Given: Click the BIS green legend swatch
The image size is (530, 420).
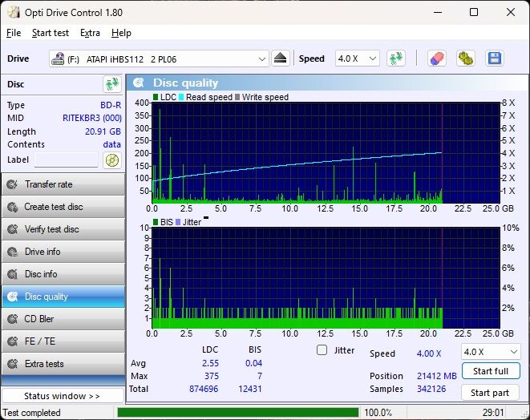Looking at the screenshot, I should (x=156, y=222).
